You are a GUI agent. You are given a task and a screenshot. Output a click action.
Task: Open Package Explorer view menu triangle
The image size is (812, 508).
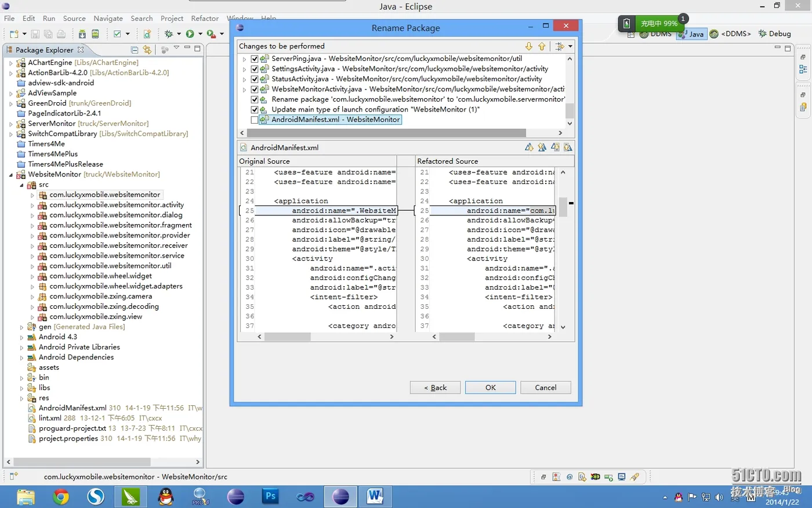176,48
